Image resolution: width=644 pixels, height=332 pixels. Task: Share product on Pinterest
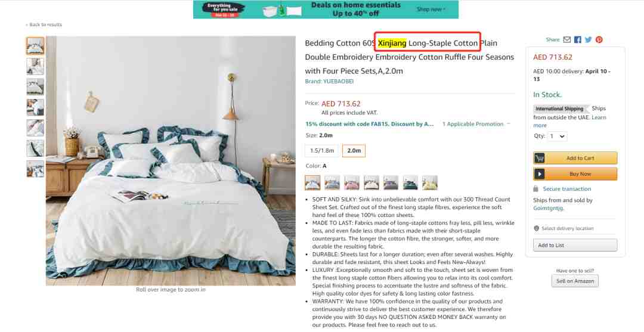[x=599, y=40]
